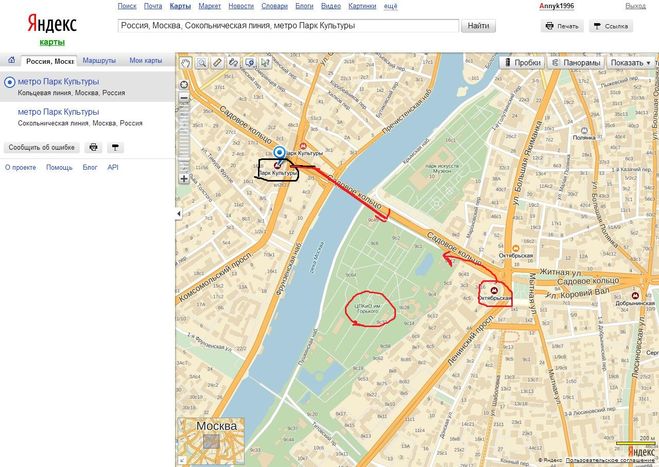This screenshot has width=659, height=467.
Task: Open the API link
Action: 113,167
